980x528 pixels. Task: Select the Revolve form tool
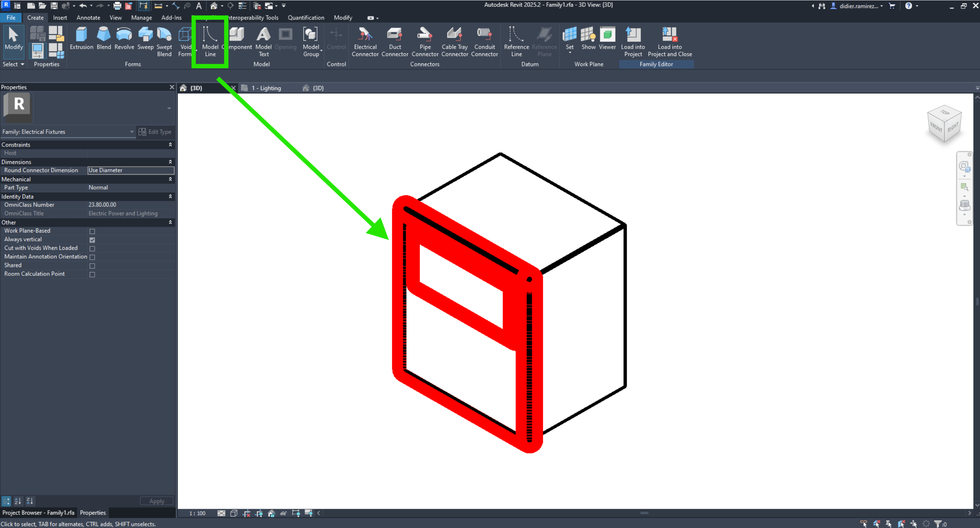[123, 40]
